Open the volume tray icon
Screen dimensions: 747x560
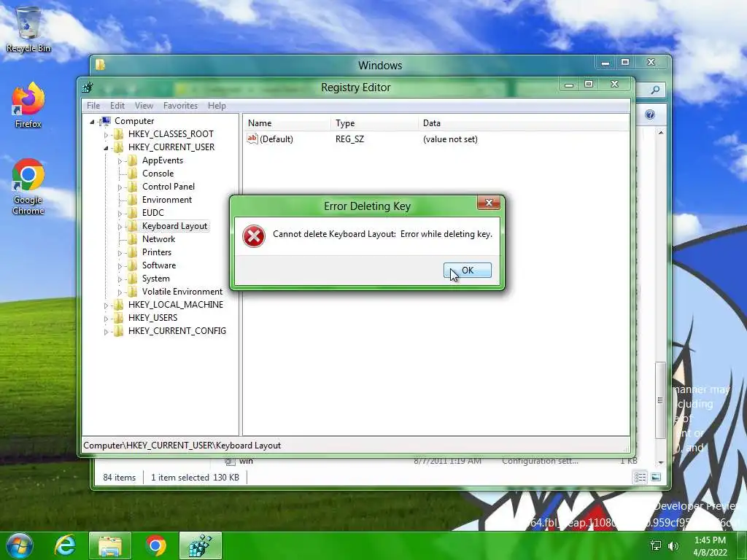click(x=673, y=545)
